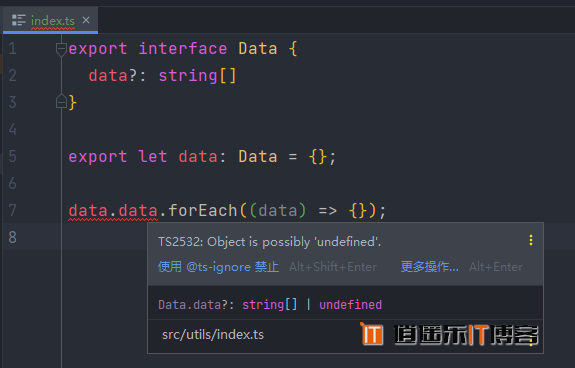This screenshot has height=368, width=575.
Task: Click the Data type annotation on line 5
Action: tap(258, 157)
